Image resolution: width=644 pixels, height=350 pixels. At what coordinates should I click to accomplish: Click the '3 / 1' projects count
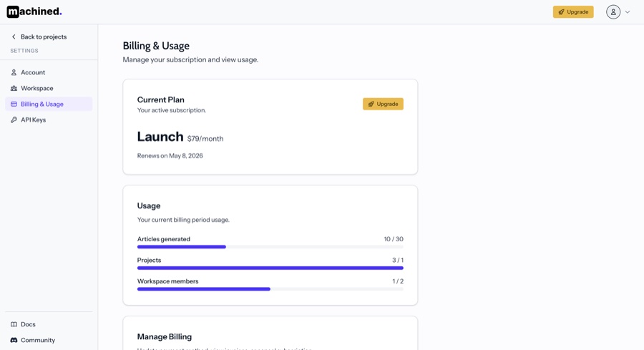(398, 260)
